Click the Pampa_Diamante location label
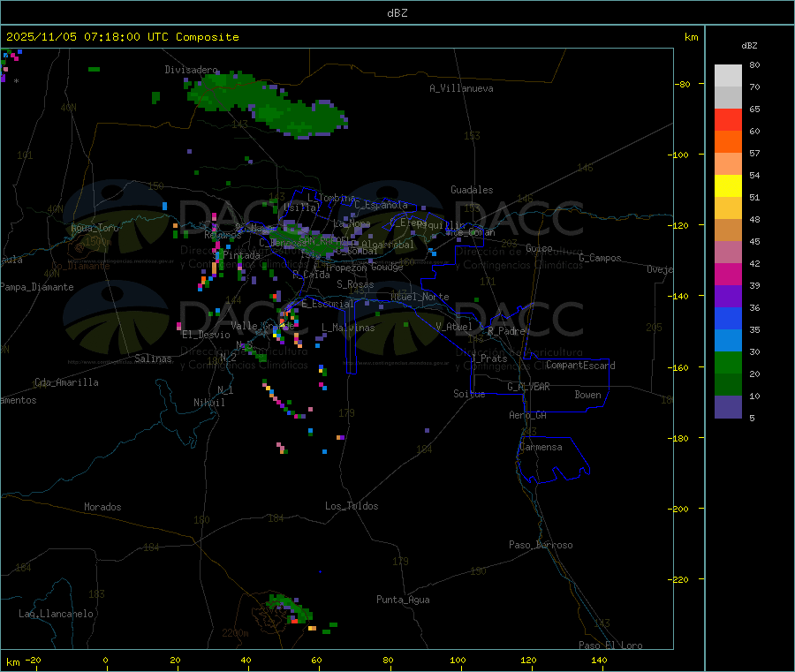 [36, 287]
